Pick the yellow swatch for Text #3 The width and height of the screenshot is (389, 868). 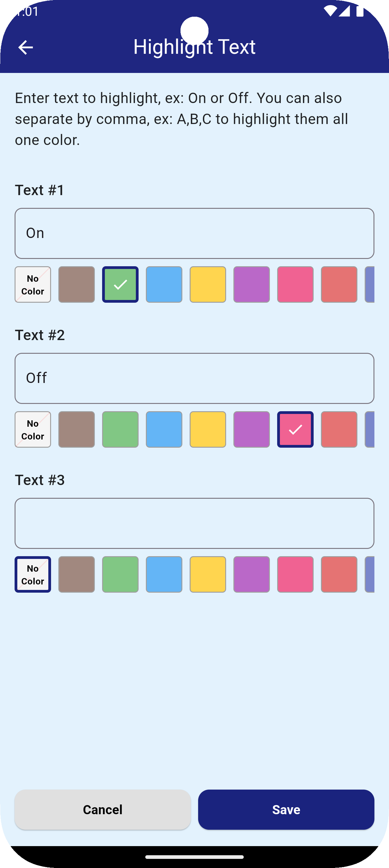coord(208,574)
